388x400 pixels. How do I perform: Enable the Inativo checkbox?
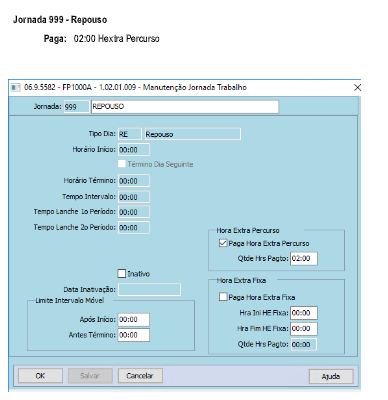point(122,274)
